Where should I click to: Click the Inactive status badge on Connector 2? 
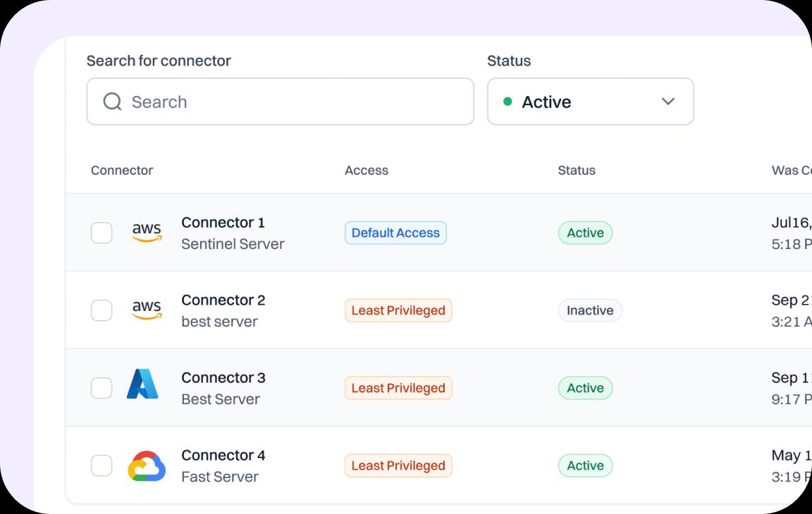(x=590, y=310)
